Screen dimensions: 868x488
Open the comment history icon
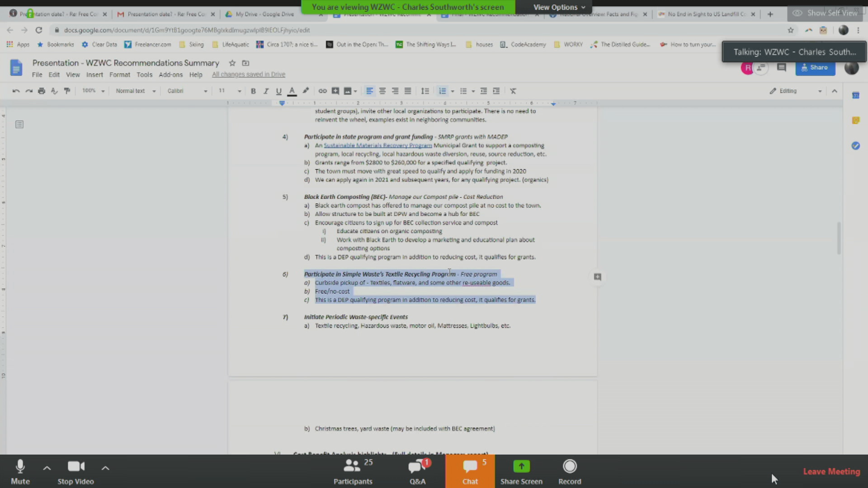(781, 67)
